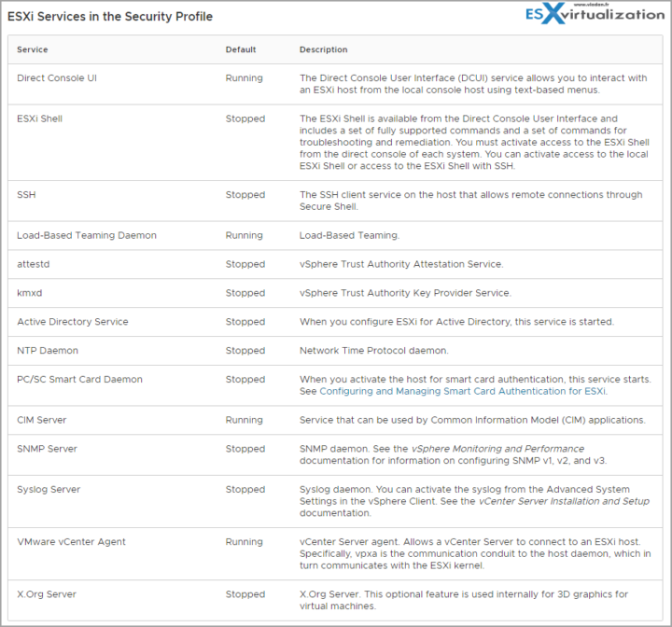
Task: Select the NTP Daemon entry
Action: pyautogui.click(x=48, y=351)
